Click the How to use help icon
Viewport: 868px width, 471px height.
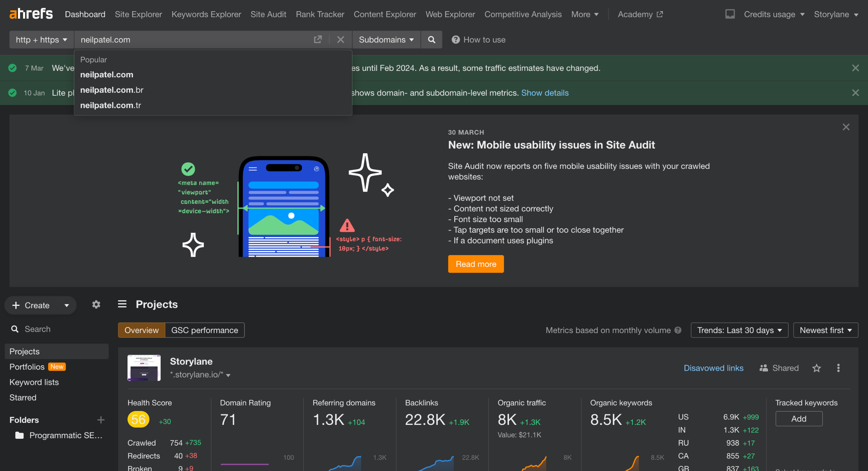[456, 40]
